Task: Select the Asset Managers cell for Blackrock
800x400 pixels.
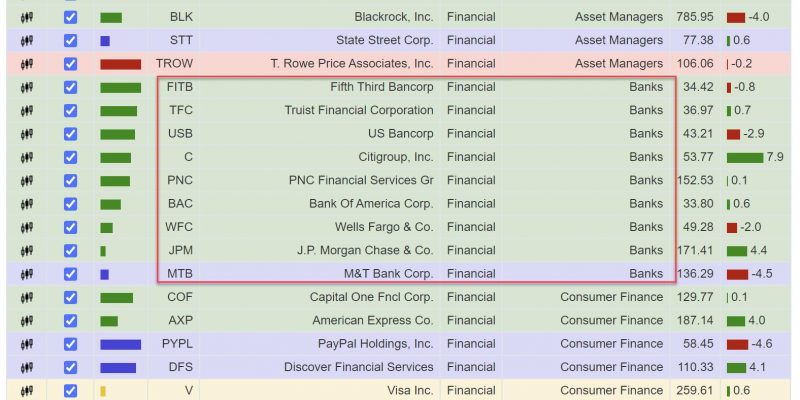Action: [x=619, y=17]
